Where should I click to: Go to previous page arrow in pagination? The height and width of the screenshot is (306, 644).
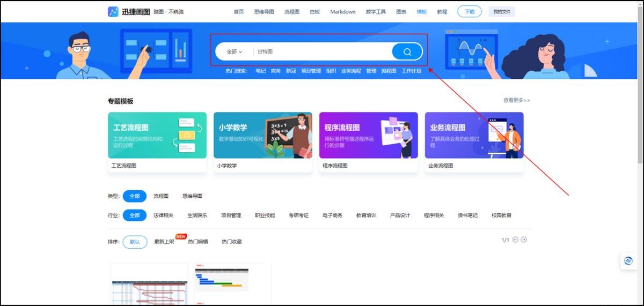[x=515, y=240]
